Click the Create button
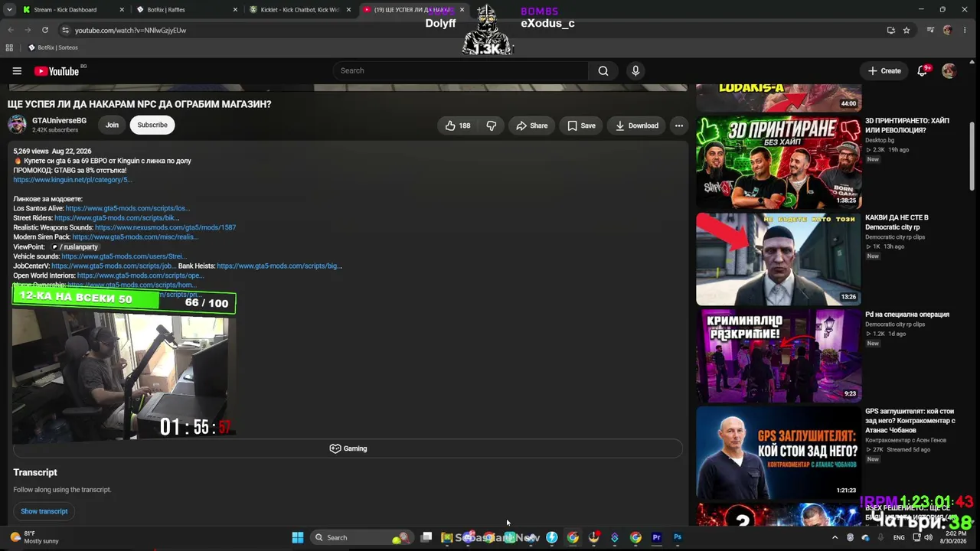Screen dimensions: 980x551 coord(884,70)
